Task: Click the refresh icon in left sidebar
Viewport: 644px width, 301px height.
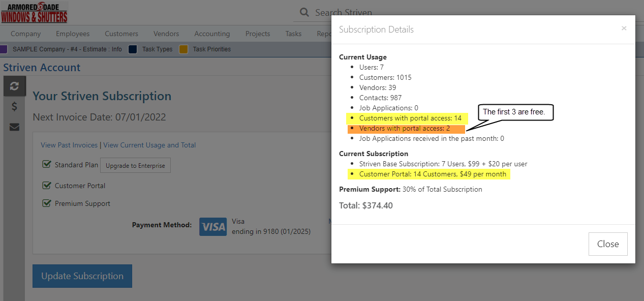Action: [x=14, y=86]
